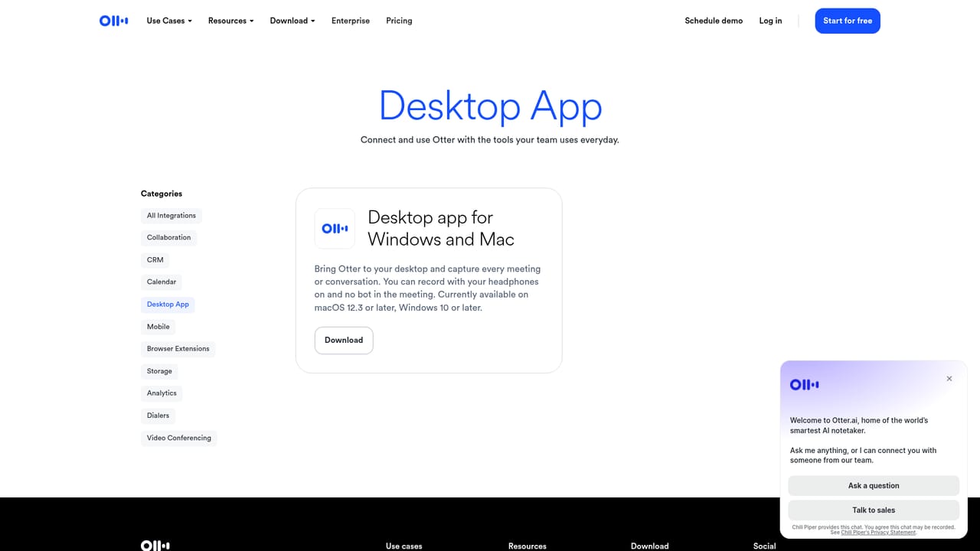Click the Categories sidebar heading

[162, 194]
